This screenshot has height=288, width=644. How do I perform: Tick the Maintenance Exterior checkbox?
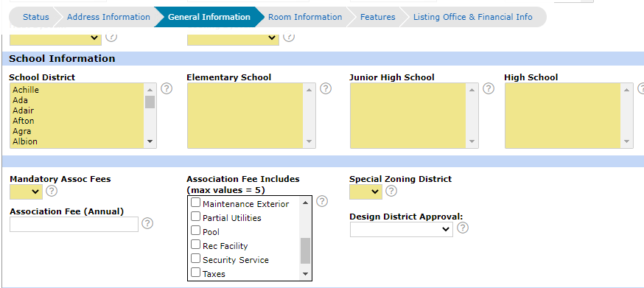[195, 203]
